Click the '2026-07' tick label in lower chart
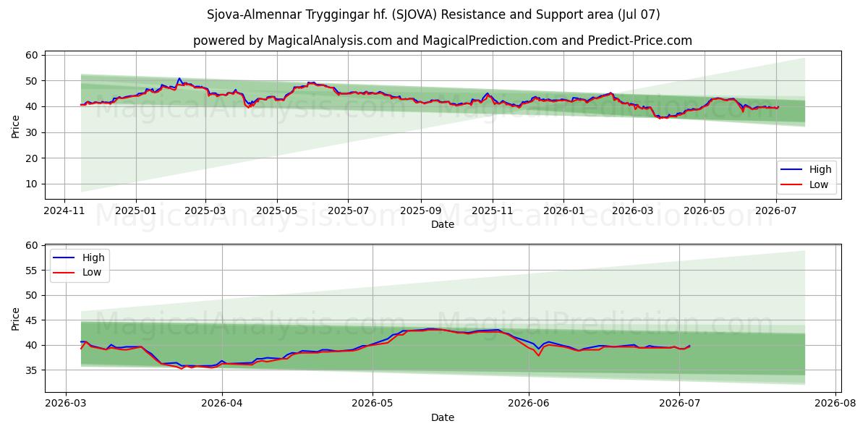The image size is (868, 434). 679,403
